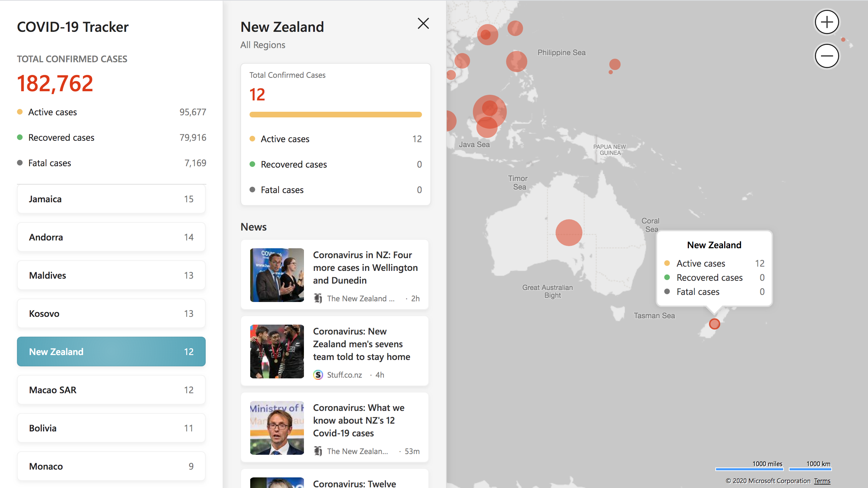Click the New Zealand map marker
The height and width of the screenshot is (488, 868).
tap(714, 324)
